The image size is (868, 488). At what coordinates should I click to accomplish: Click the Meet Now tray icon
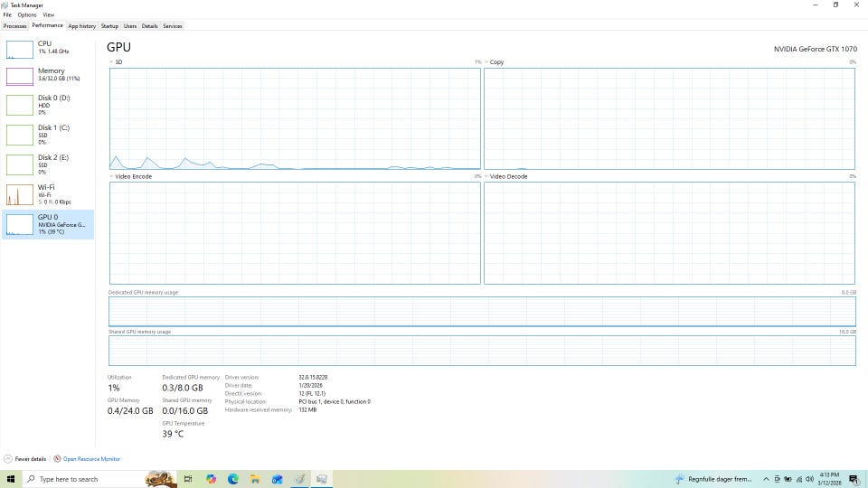tap(778, 479)
